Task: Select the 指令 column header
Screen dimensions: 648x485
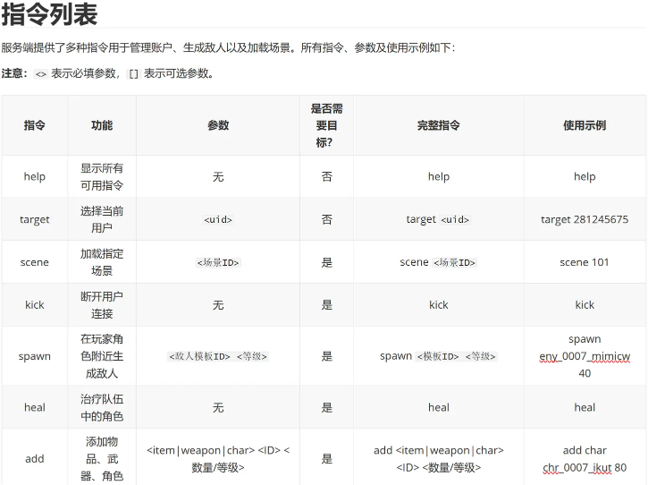Action: (34, 126)
